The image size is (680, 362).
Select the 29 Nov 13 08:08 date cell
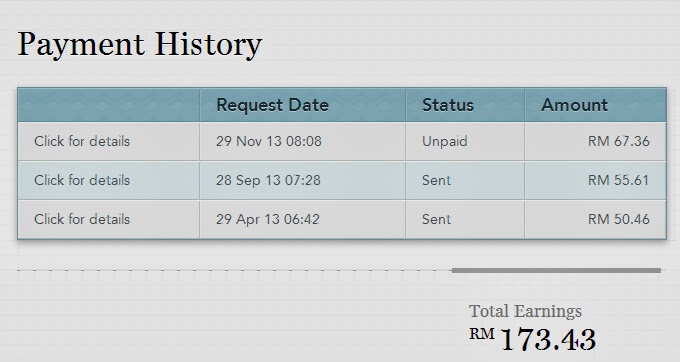(x=269, y=141)
